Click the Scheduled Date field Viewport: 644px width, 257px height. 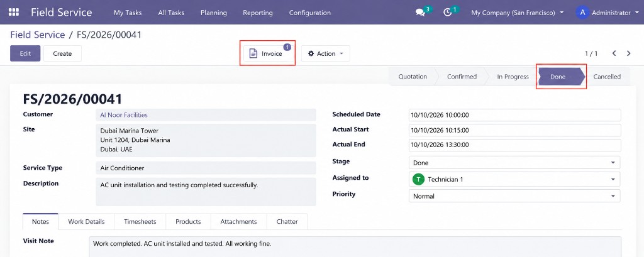click(514, 115)
